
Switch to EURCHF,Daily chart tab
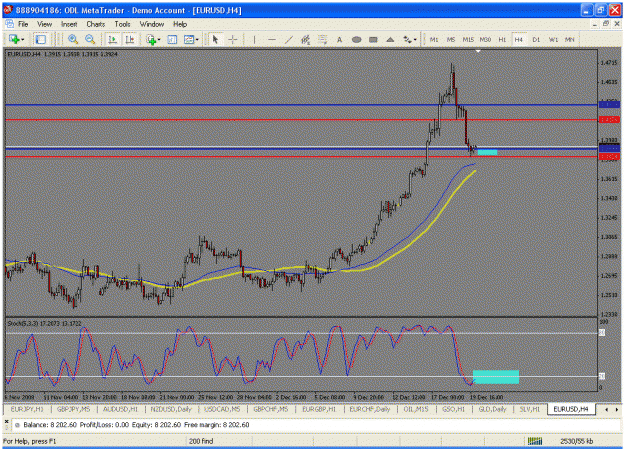tap(369, 409)
